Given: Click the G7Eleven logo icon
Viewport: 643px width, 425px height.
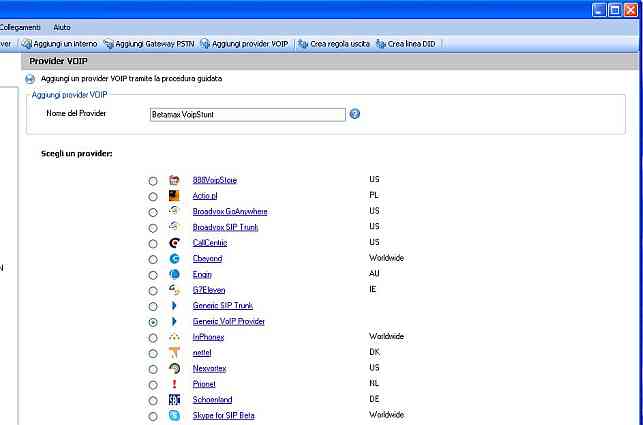Looking at the screenshot, I should [174, 290].
